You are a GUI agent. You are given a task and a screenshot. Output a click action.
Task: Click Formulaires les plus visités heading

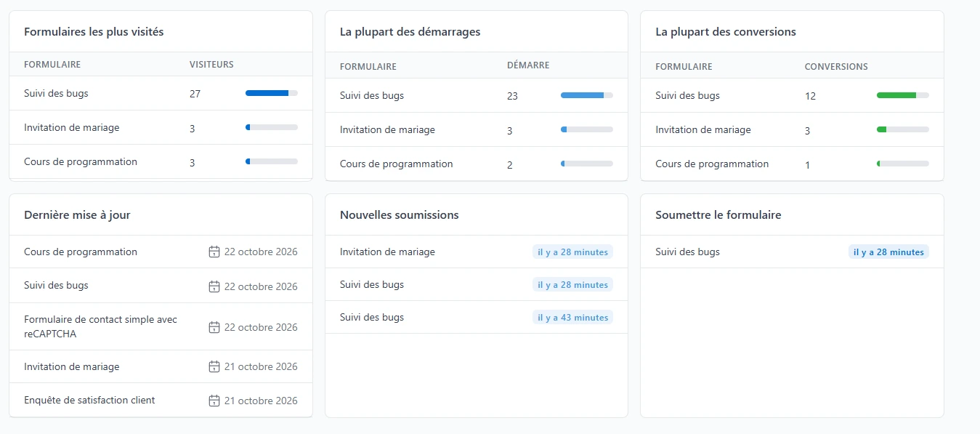tap(94, 32)
